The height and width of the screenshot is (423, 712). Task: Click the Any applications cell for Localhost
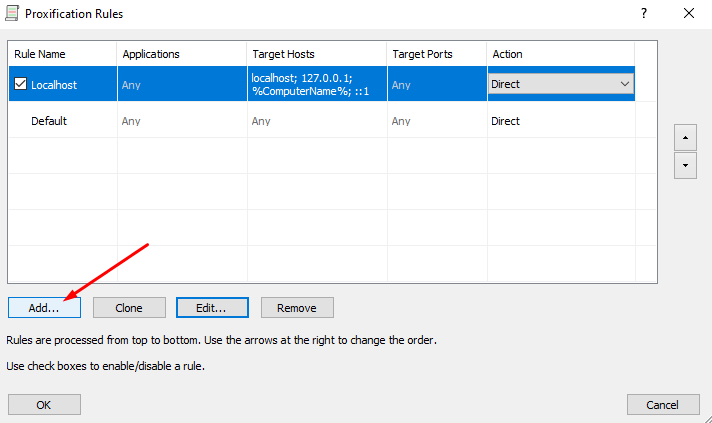[x=182, y=84]
